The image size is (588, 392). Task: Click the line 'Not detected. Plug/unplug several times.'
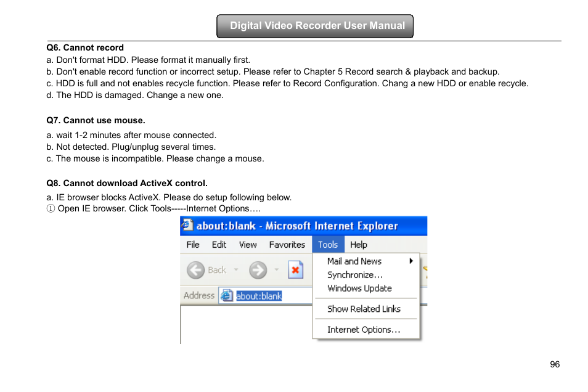tap(131, 147)
